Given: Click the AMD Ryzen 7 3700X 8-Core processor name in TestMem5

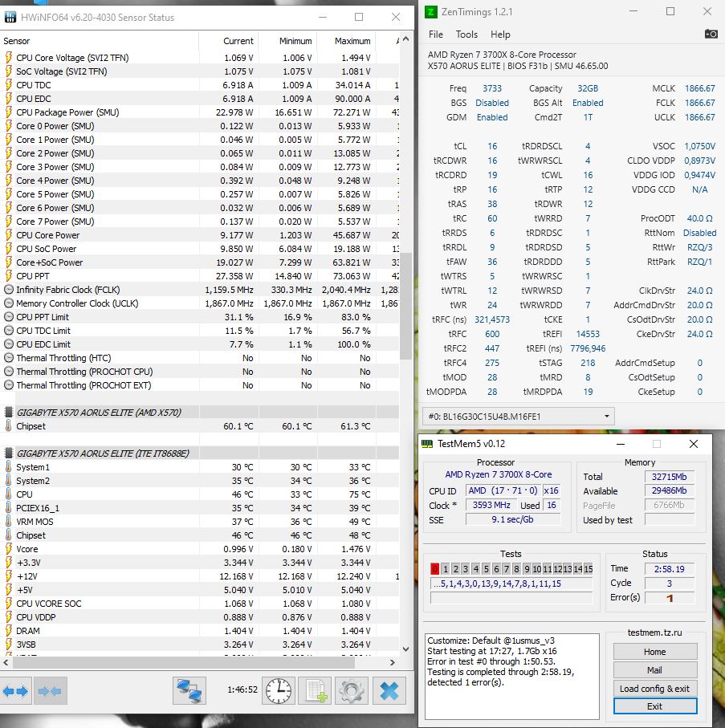Looking at the screenshot, I should [499, 474].
